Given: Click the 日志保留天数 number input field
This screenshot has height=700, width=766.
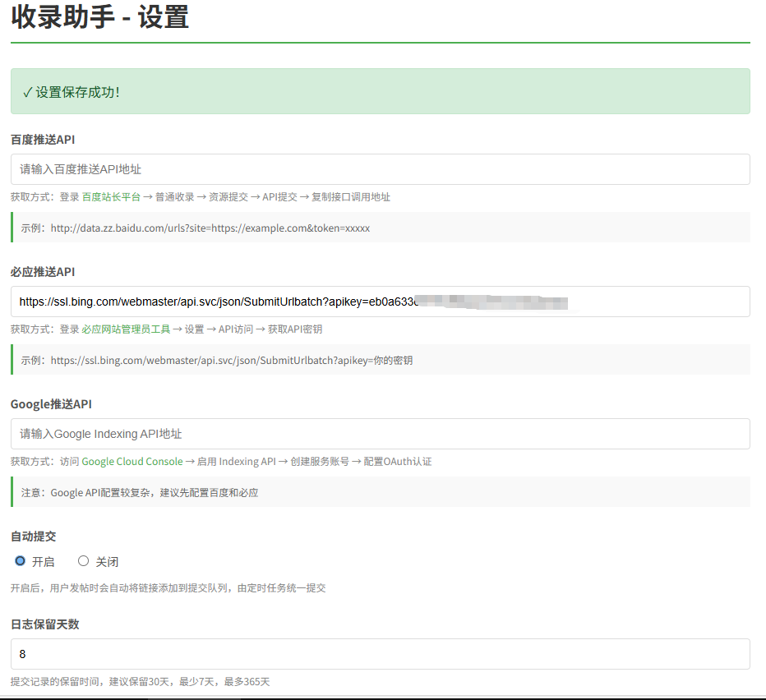Looking at the screenshot, I should click(x=380, y=654).
